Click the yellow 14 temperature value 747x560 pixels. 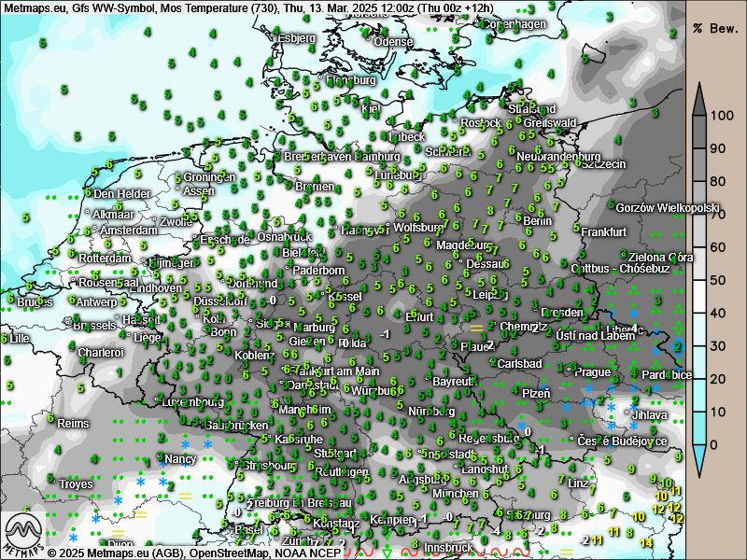[646, 542]
